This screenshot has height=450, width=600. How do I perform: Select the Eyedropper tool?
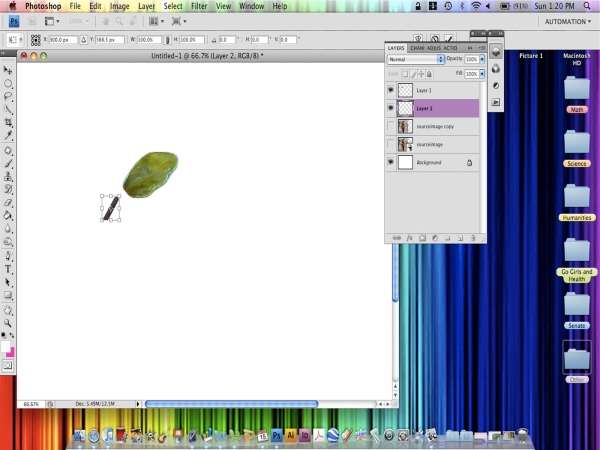tap(8, 135)
